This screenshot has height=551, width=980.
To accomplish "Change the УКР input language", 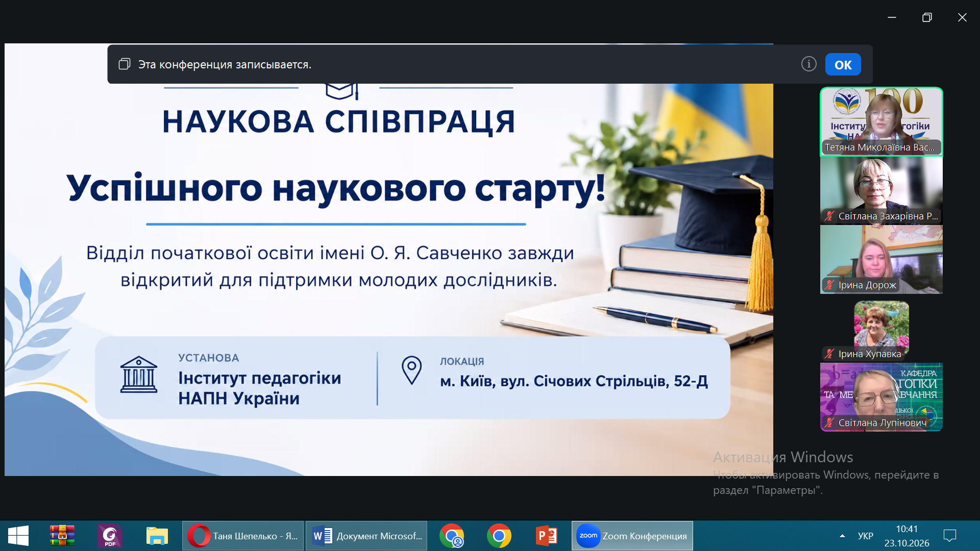I will [865, 536].
